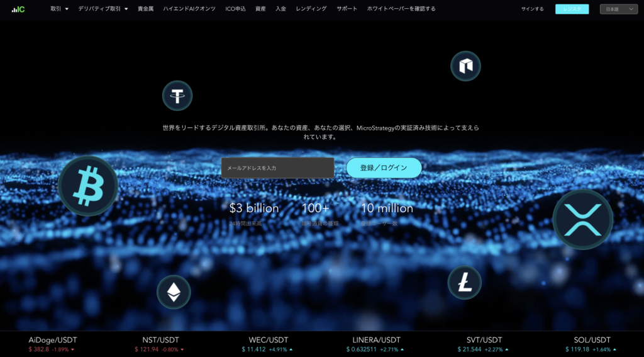Image resolution: width=644 pixels, height=357 pixels.
Task: Open the 資産 menu item
Action: [260, 9]
